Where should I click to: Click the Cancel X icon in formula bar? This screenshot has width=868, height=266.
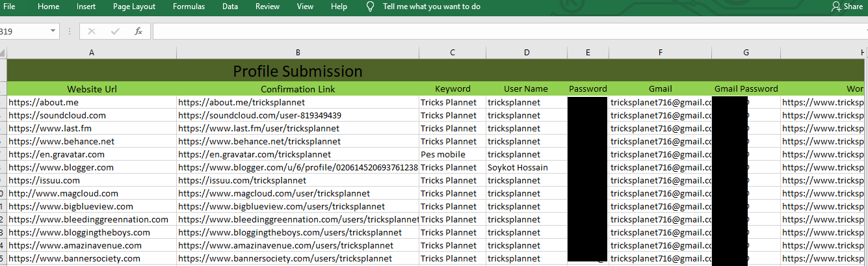click(x=91, y=31)
